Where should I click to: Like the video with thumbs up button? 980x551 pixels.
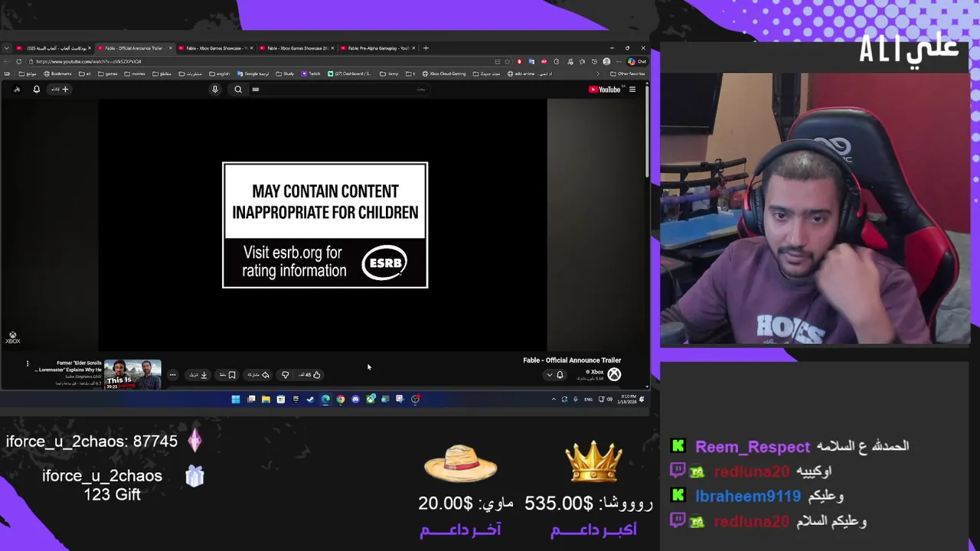tap(310, 375)
